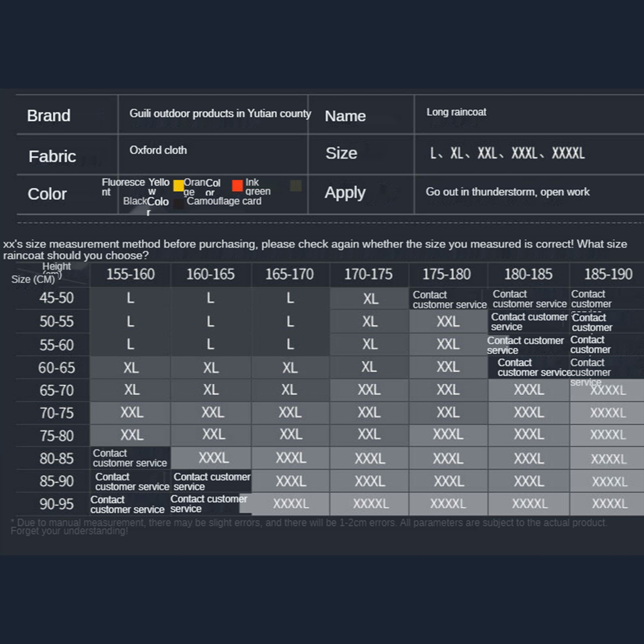Image resolution: width=644 pixels, height=644 pixels.
Task: Click the 185-190 height column header
Action: (608, 275)
